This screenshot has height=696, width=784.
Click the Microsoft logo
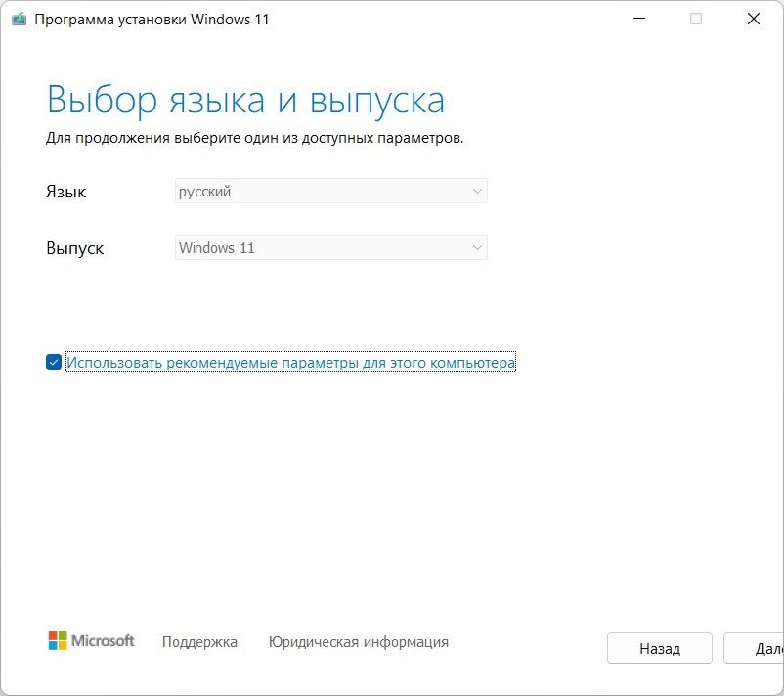(x=91, y=640)
